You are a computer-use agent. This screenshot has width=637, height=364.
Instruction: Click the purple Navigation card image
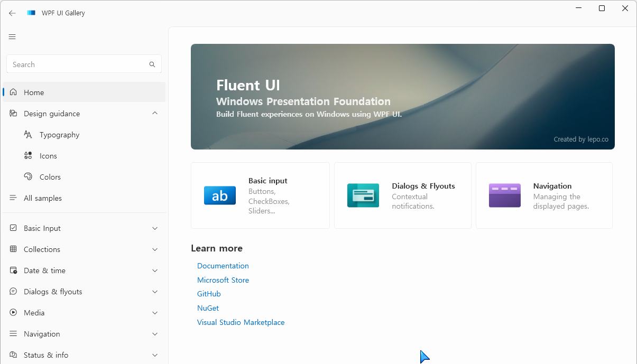[x=505, y=195]
